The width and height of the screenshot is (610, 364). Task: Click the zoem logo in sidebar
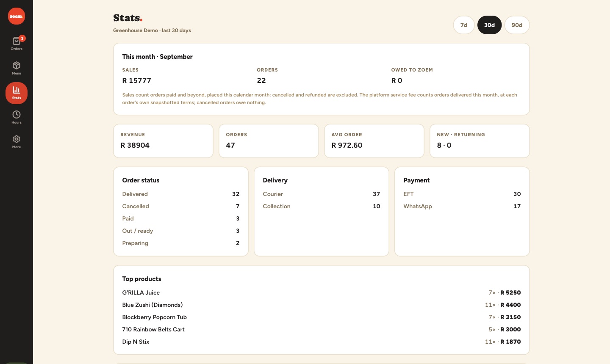pos(17,16)
